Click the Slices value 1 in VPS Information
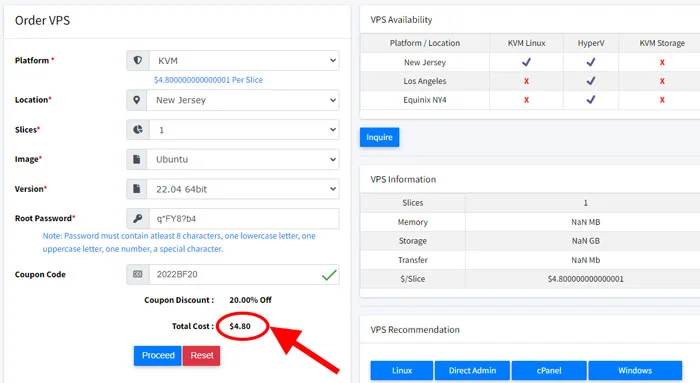Screen dimensions: 700x383 tap(586, 203)
